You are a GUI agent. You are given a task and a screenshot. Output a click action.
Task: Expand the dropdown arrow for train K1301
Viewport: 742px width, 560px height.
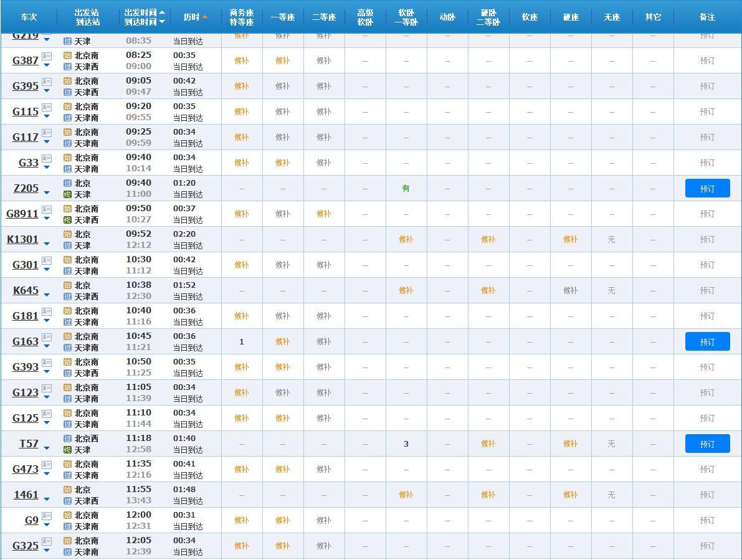point(46,244)
